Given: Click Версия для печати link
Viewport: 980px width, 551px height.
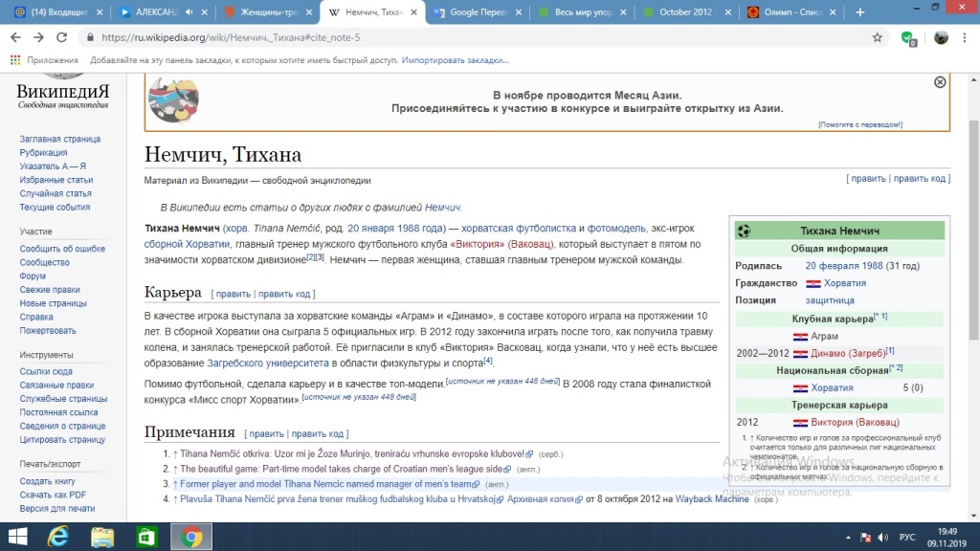Looking at the screenshot, I should tap(57, 509).
